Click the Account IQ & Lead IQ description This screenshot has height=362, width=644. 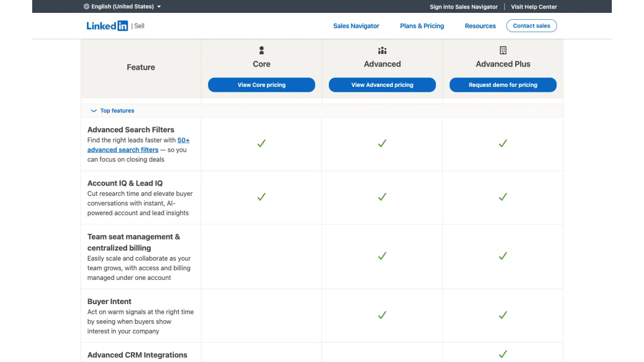140,203
